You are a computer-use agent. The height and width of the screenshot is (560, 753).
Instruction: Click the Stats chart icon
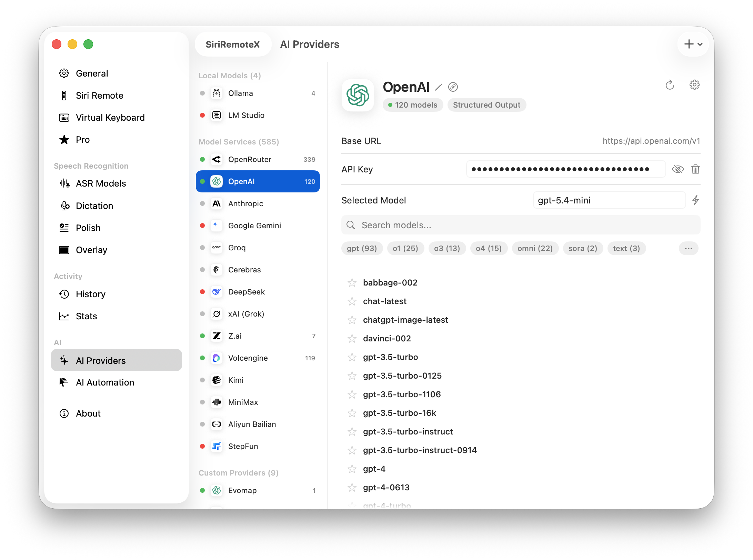[x=64, y=316]
